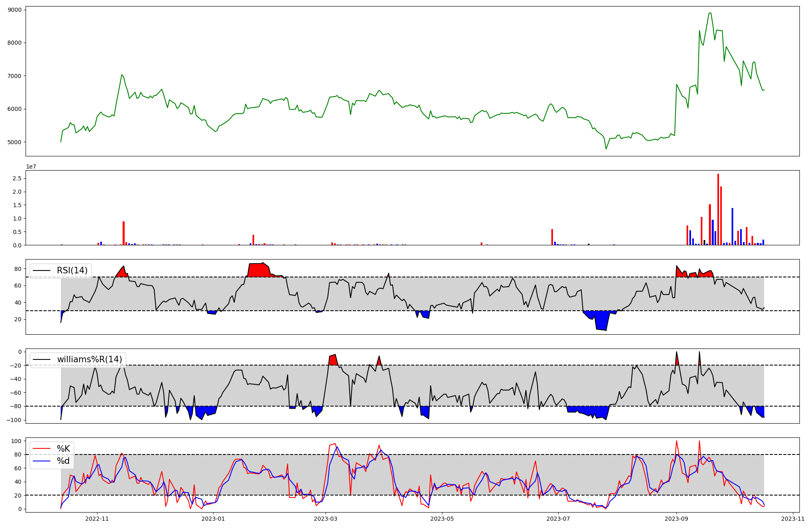Click the red %K legend line sample
812x528 pixels.
click(41, 449)
